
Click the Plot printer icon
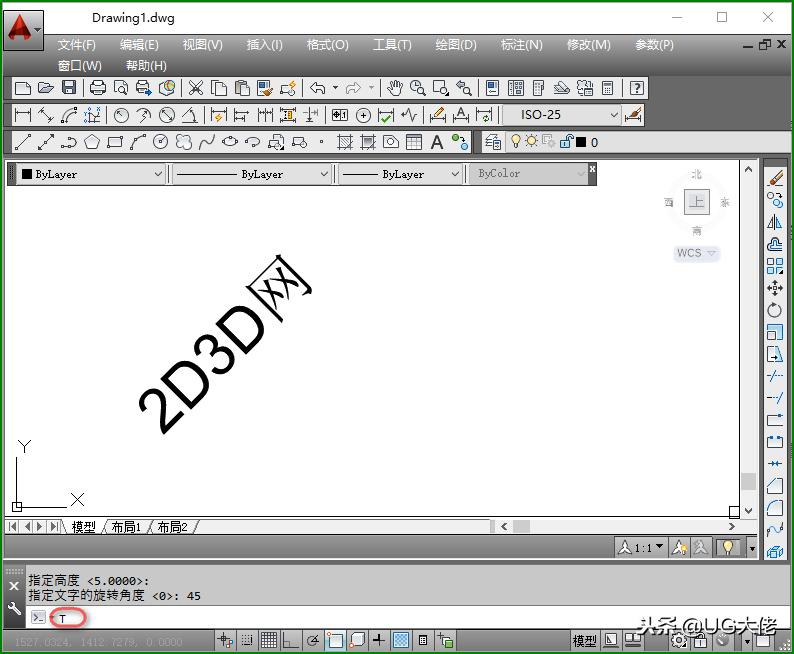97,88
